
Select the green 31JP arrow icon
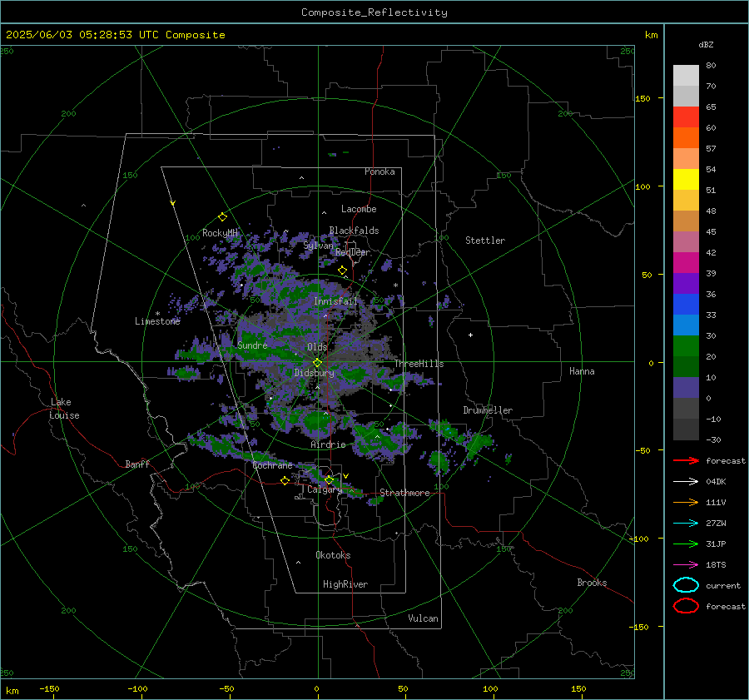[686, 544]
